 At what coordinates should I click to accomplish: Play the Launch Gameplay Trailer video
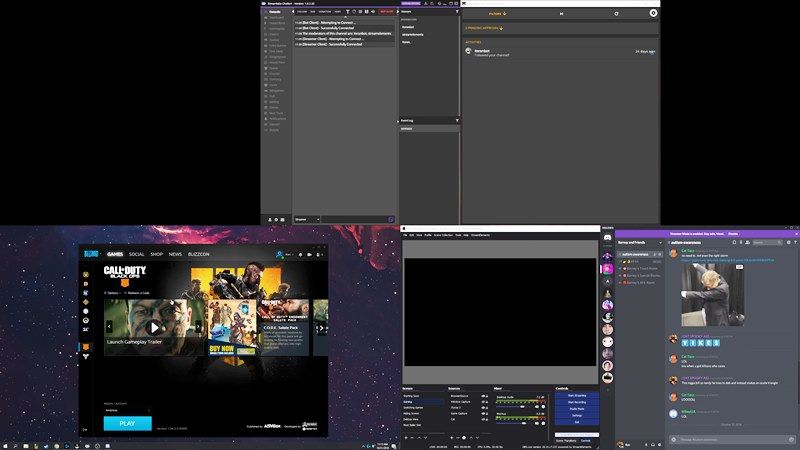point(154,328)
